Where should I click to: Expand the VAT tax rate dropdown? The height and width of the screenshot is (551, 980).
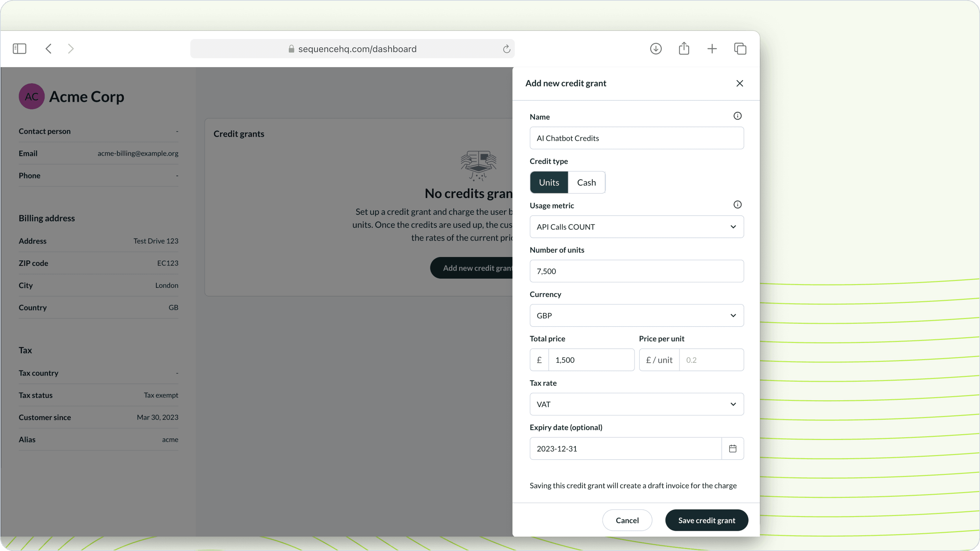coord(636,404)
